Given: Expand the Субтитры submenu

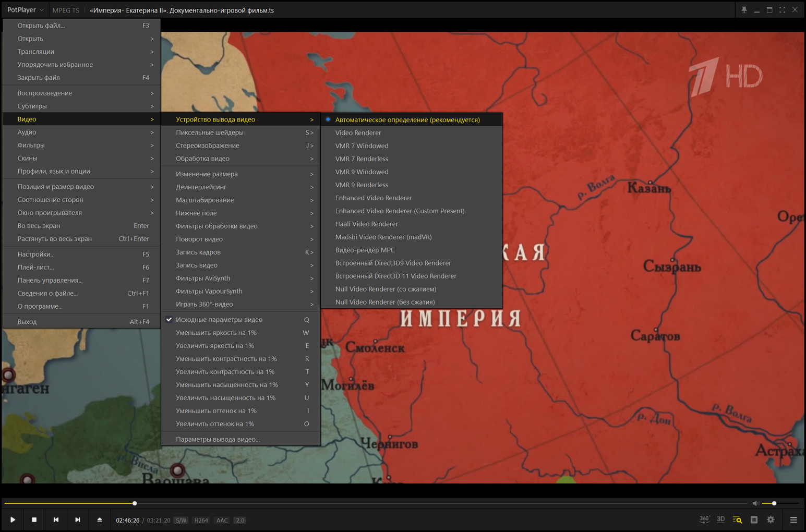Looking at the screenshot, I should (81, 106).
